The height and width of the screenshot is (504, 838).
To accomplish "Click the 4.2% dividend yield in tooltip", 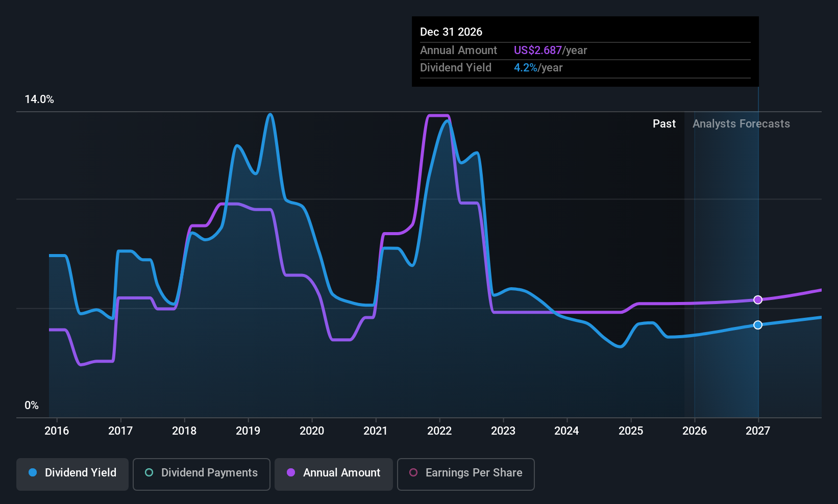I will click(x=526, y=68).
